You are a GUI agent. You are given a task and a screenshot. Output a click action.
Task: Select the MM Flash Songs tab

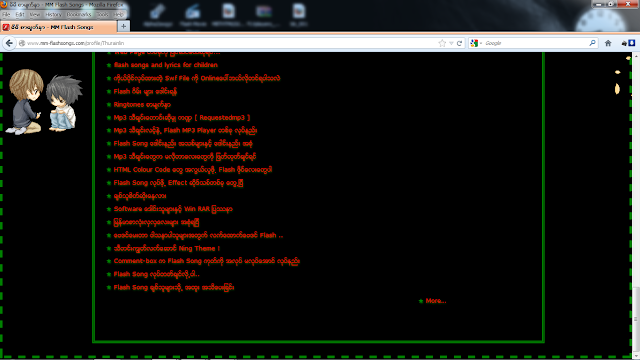(58, 27)
